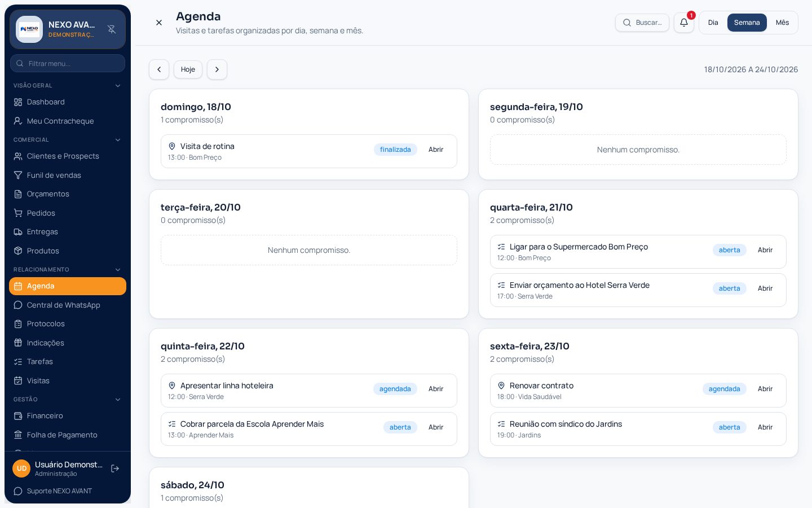Unpin the sidebar with the pin icon
The image size is (812, 508).
[x=112, y=29]
